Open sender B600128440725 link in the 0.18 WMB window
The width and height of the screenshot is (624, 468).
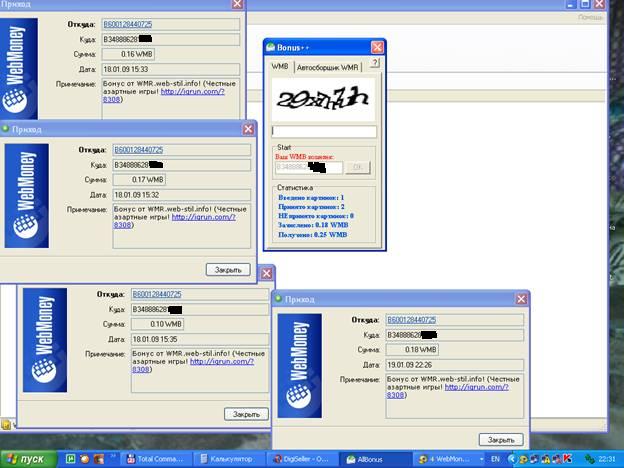coord(412,320)
